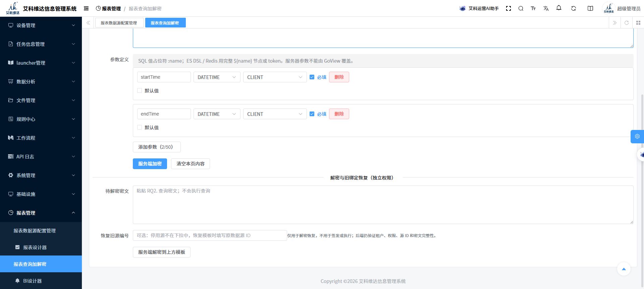Uncheck 必填 for the endTime parameter
This screenshot has width=644, height=289.
tap(312, 114)
